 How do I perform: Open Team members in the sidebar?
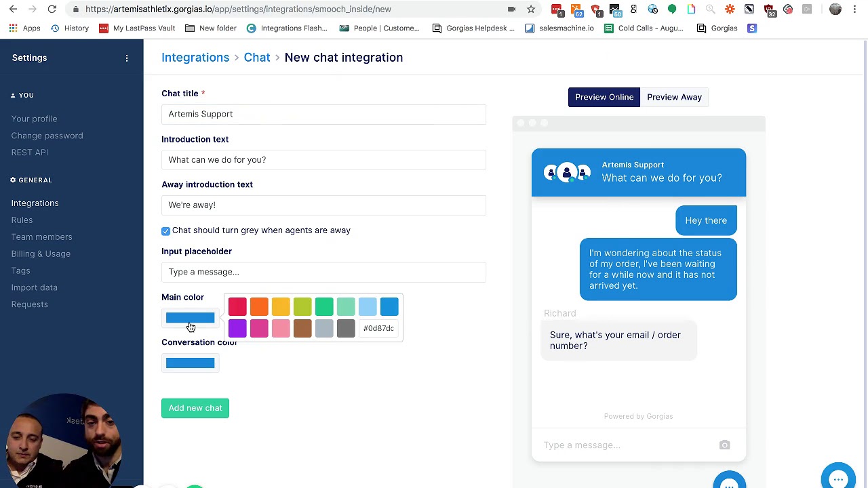click(41, 237)
